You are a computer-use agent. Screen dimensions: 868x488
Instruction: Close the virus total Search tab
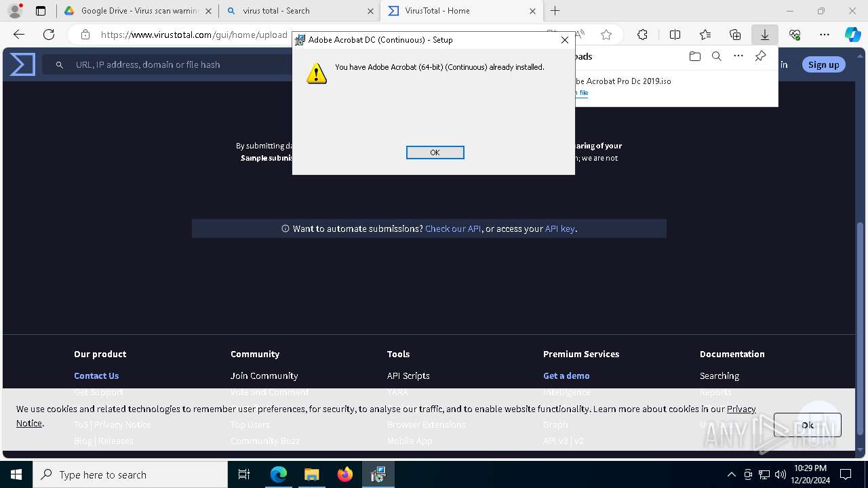[x=370, y=11]
